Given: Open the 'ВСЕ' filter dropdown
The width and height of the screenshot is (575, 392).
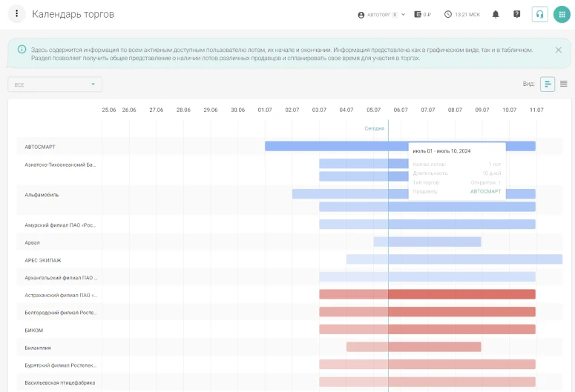Looking at the screenshot, I should 55,84.
